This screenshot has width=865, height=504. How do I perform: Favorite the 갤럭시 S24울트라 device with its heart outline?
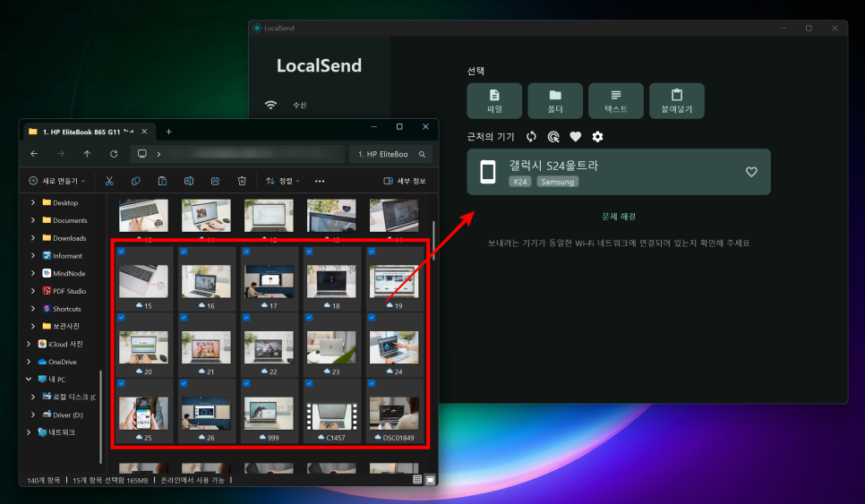click(x=751, y=172)
